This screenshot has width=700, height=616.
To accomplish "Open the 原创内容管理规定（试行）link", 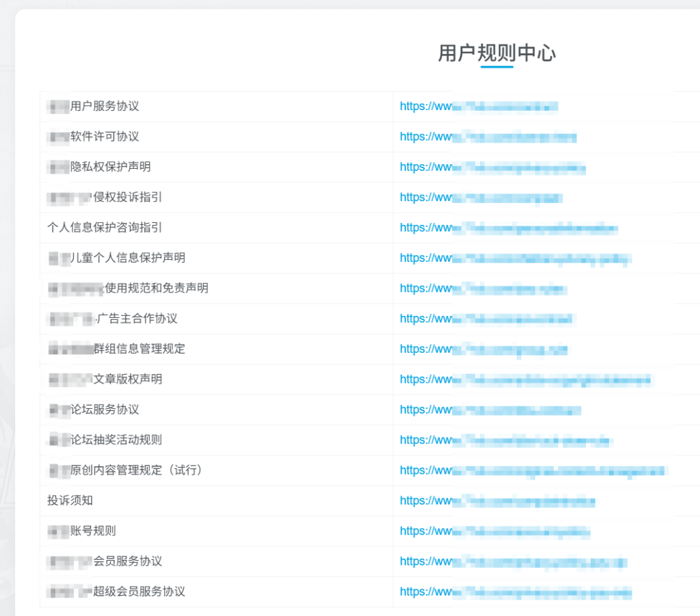I will (x=526, y=470).
